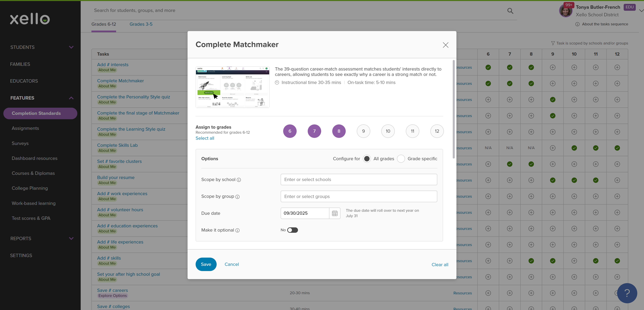Switch to Grades 6-12 tab
This screenshot has height=310, width=644.
click(104, 24)
